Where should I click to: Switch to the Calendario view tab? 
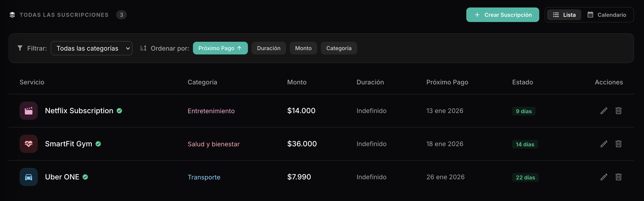607,15
